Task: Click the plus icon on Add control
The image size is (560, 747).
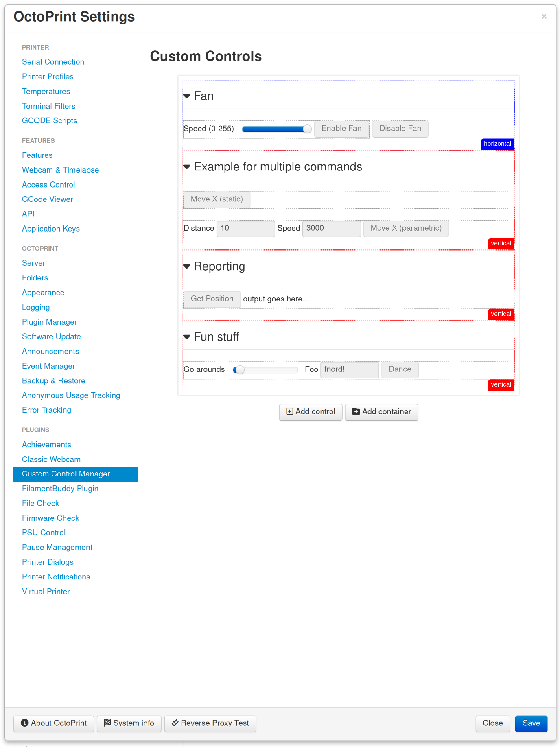Action: coord(290,411)
